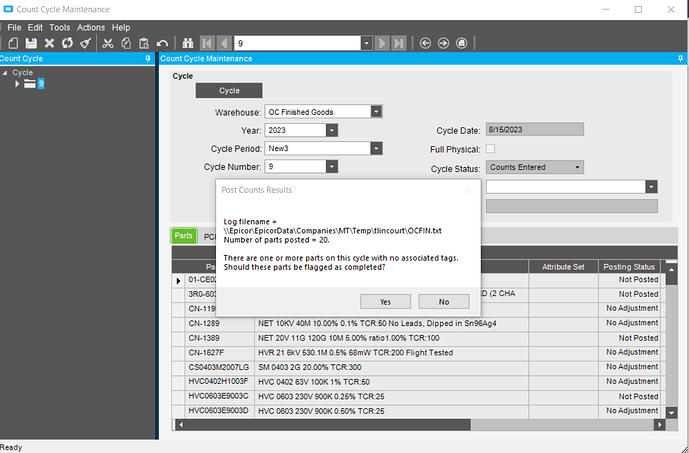This screenshot has height=453, width=689.
Task: Select part HVC0603E9003C cell
Action: (x=220, y=396)
